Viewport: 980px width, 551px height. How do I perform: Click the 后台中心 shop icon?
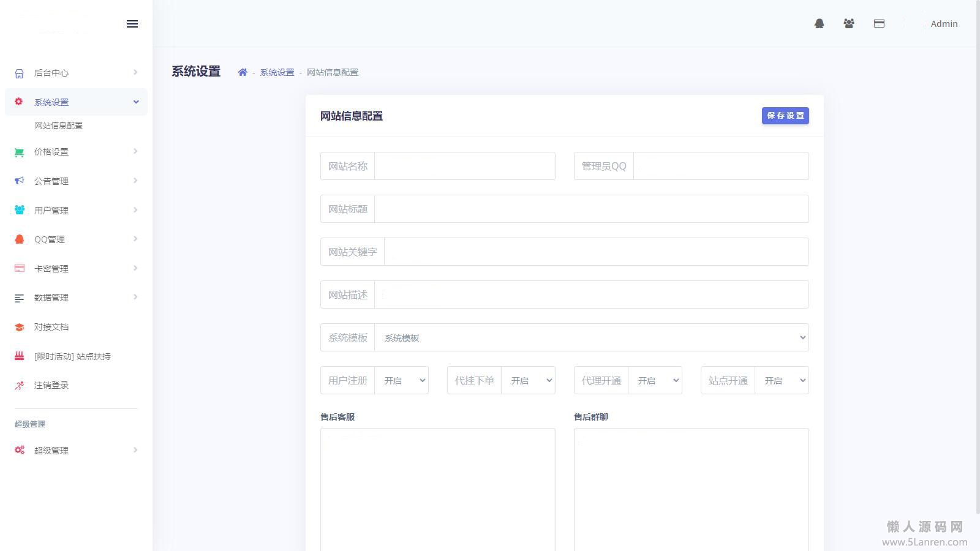tap(19, 73)
